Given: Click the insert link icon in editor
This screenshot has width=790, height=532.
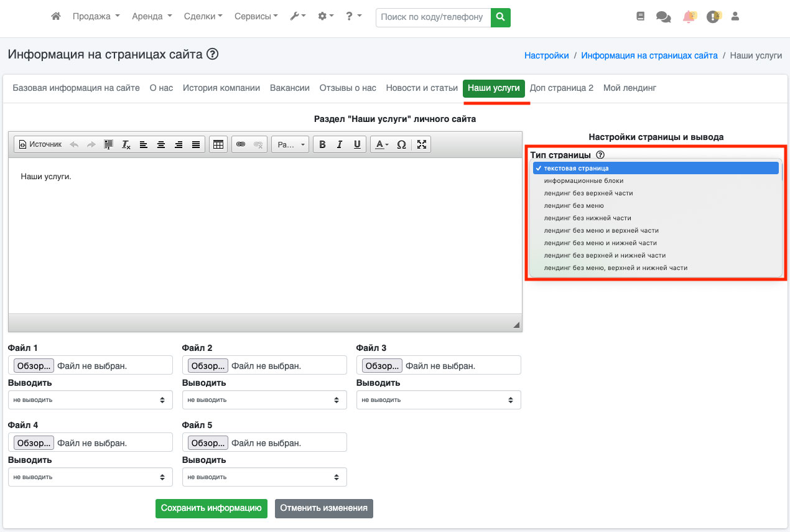Looking at the screenshot, I should [241, 144].
